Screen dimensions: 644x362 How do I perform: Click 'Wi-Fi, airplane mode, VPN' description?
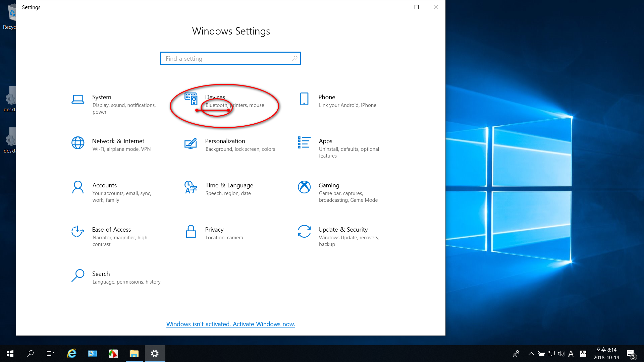tap(121, 149)
